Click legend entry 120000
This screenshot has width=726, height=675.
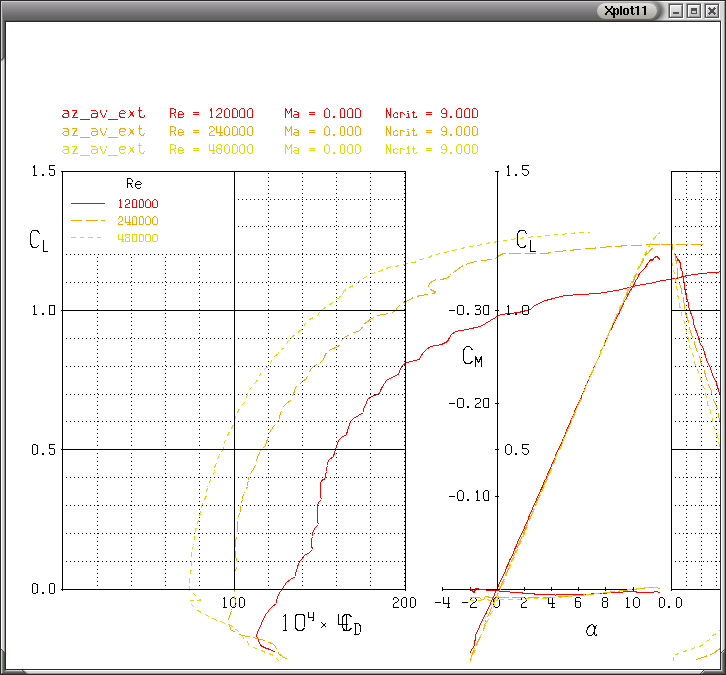click(138, 204)
